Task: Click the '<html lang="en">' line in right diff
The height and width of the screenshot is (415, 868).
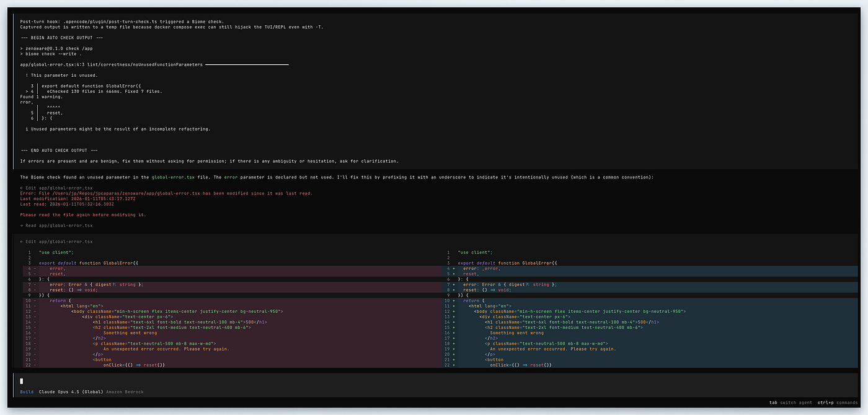Action: (x=489, y=306)
